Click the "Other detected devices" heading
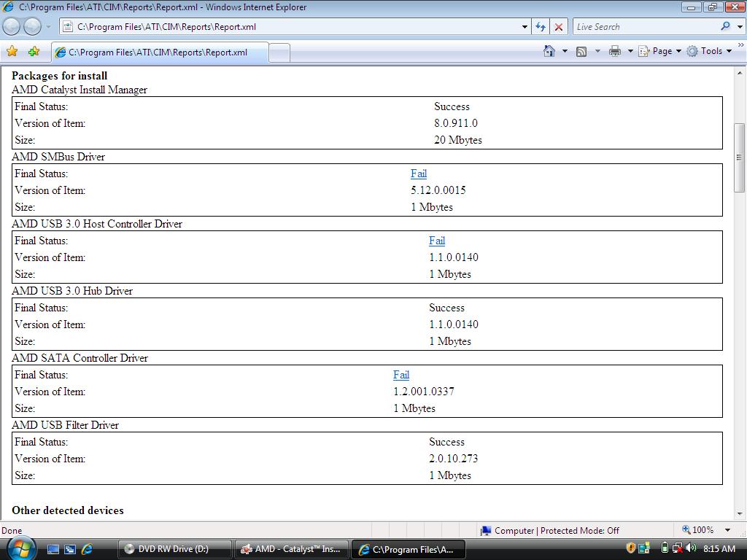The width and height of the screenshot is (747, 560). pos(68,510)
